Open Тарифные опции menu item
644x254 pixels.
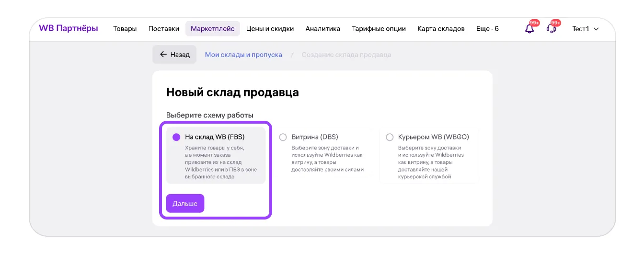click(379, 29)
